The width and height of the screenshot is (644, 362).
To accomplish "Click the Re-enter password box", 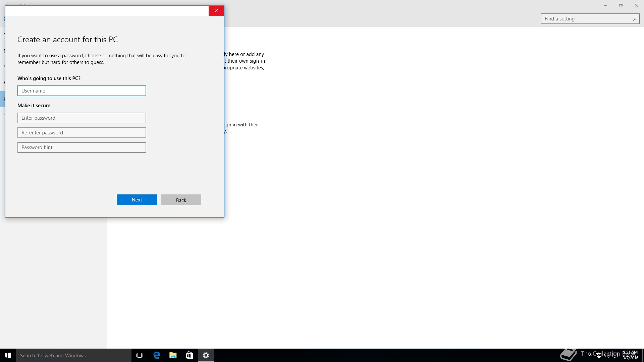I will (x=82, y=133).
